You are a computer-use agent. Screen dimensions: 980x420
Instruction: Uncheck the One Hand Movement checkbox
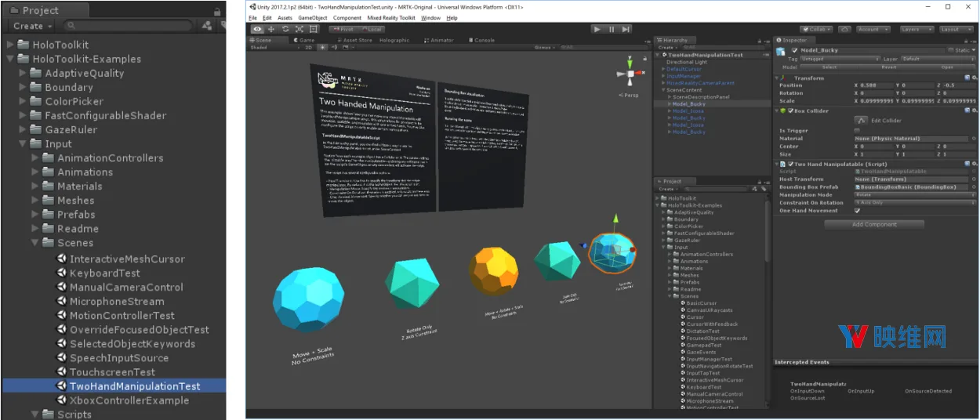click(857, 210)
